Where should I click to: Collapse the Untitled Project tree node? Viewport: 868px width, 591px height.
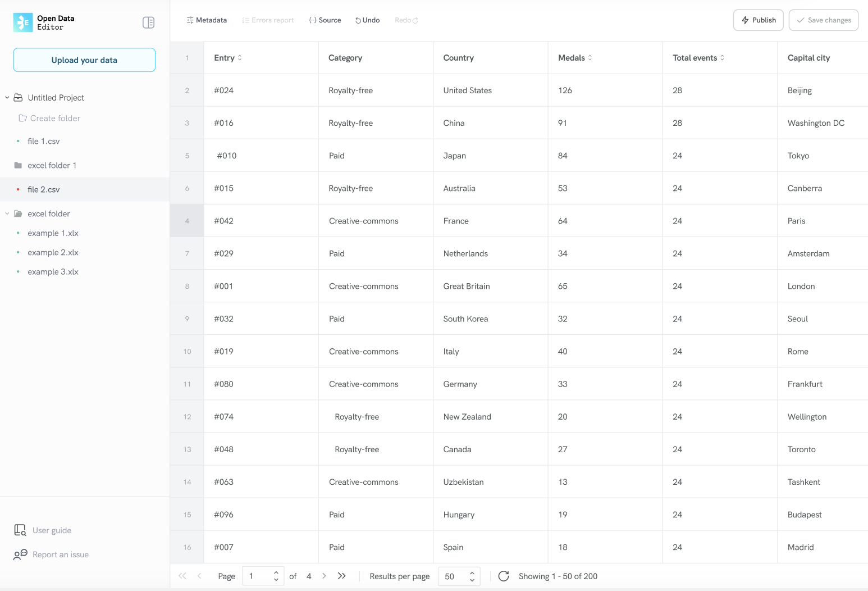tap(7, 97)
